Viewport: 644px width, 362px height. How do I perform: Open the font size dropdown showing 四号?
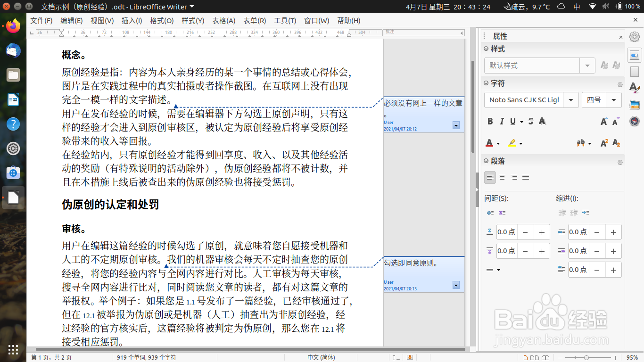pos(614,100)
